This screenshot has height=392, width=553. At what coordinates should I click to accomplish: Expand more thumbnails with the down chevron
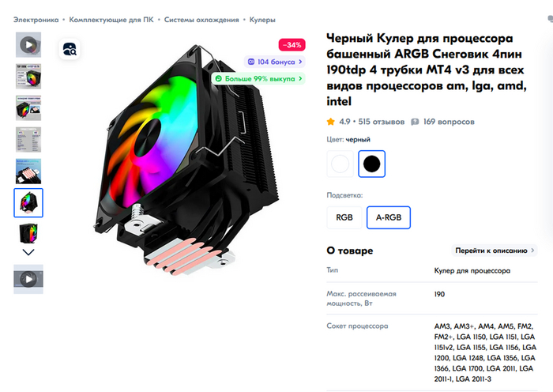(x=28, y=252)
